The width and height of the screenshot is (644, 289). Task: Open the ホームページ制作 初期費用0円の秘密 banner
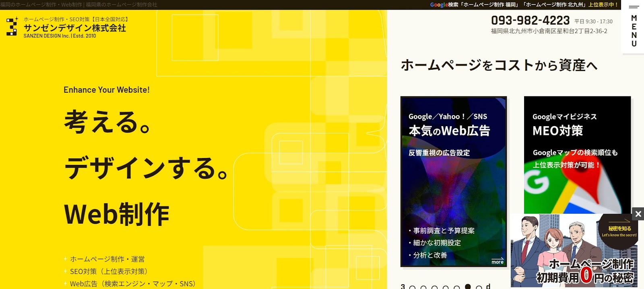click(x=574, y=250)
